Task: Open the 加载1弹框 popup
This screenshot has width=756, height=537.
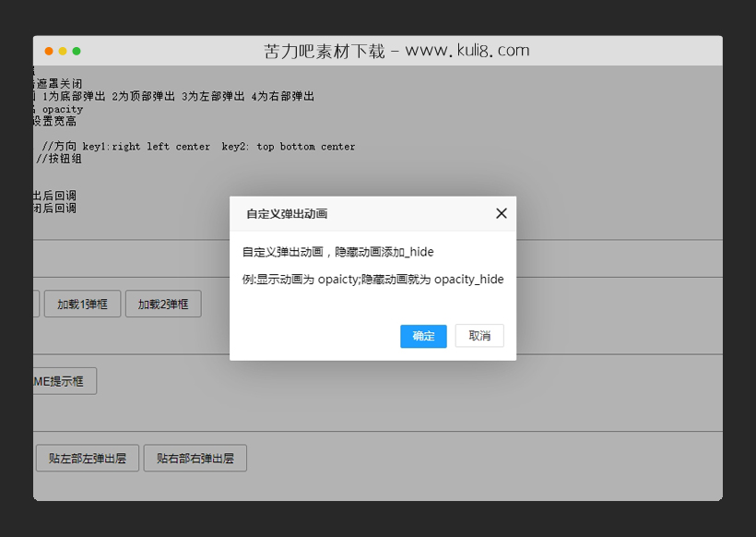Action: pyautogui.click(x=82, y=304)
